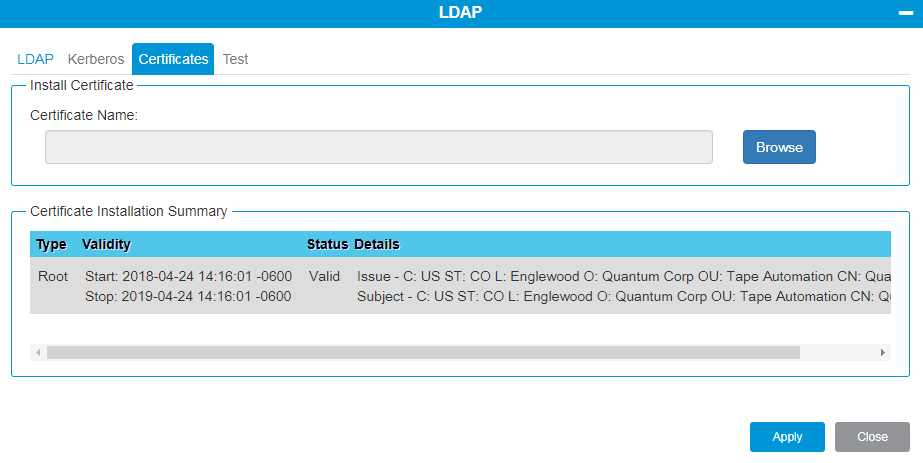Go to the Test tab
Viewport: 923px width, 463px height.
coord(235,59)
